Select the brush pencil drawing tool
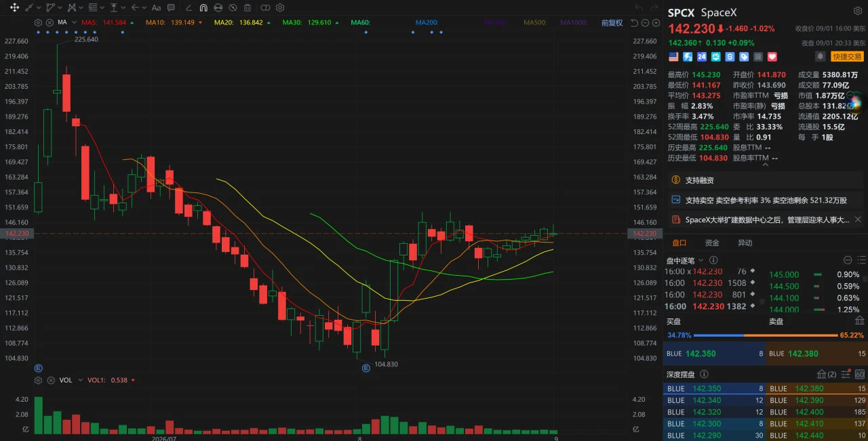 [189, 8]
